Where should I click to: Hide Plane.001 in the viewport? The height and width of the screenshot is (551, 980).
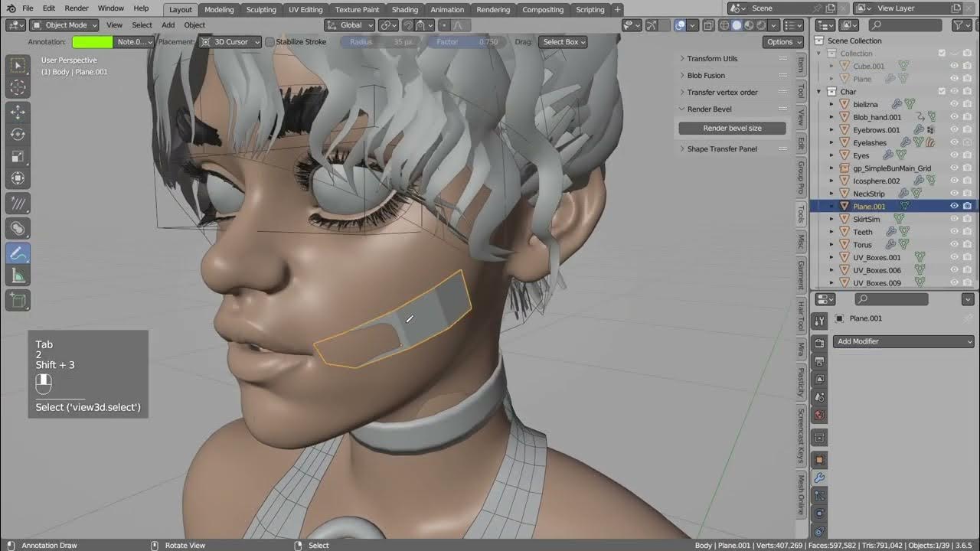(x=954, y=206)
